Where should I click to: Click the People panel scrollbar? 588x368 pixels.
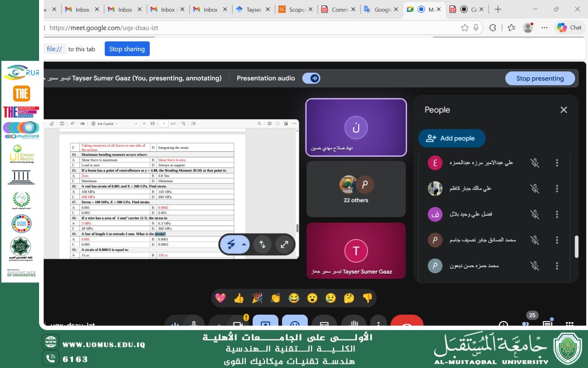pyautogui.click(x=577, y=246)
